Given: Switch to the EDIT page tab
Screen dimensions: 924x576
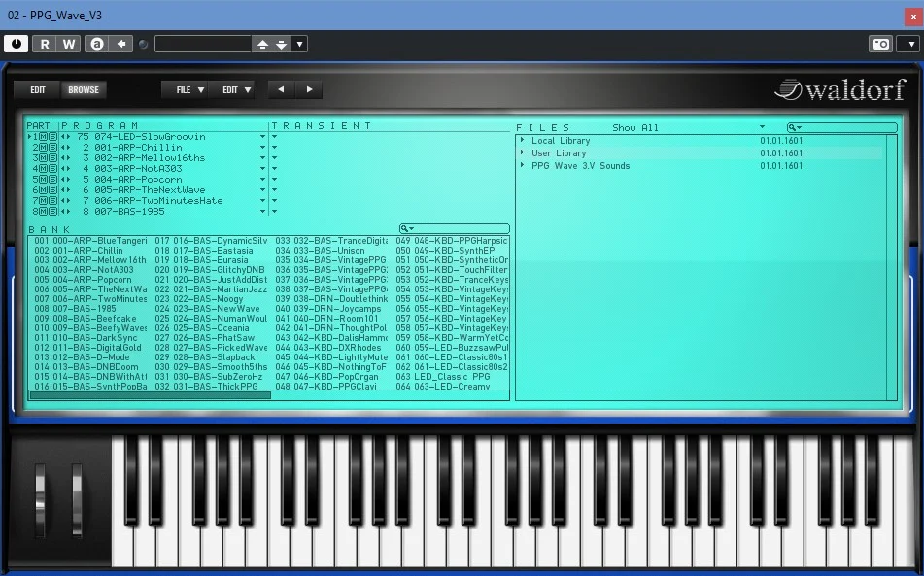Looking at the screenshot, I should click(38, 90).
